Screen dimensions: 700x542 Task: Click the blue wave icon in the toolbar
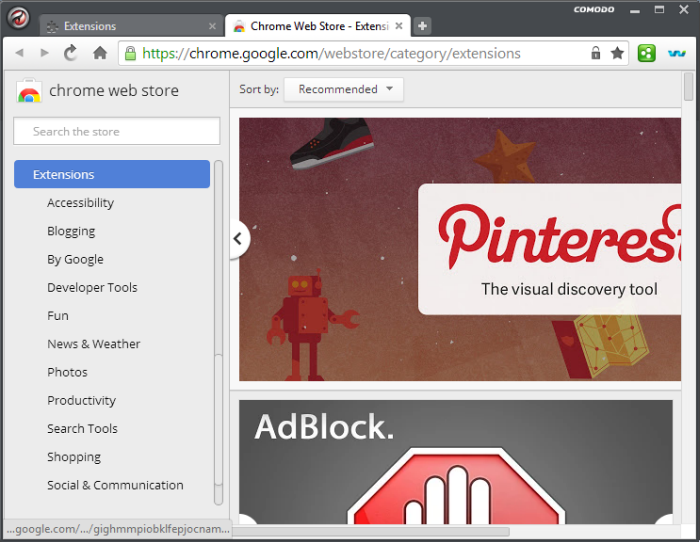click(x=676, y=54)
